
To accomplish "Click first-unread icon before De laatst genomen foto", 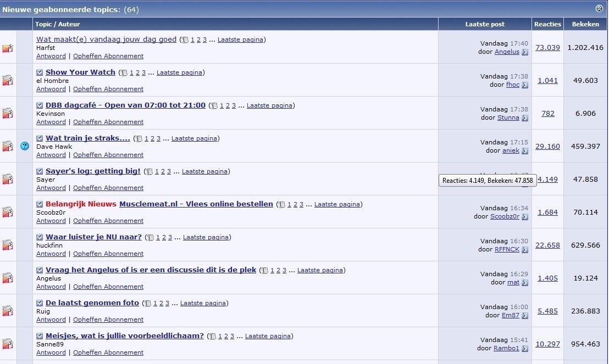I will pyautogui.click(x=40, y=303).
